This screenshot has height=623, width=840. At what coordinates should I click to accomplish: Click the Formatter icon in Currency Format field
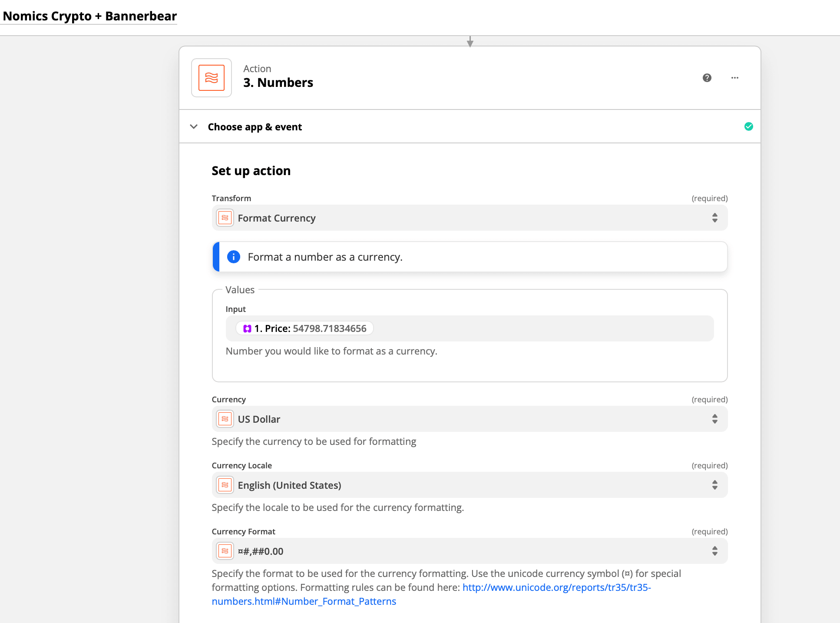point(225,551)
